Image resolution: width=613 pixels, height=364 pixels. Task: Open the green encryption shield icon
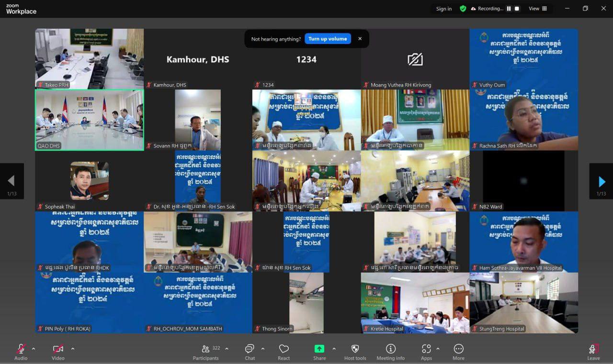pyautogui.click(x=463, y=9)
